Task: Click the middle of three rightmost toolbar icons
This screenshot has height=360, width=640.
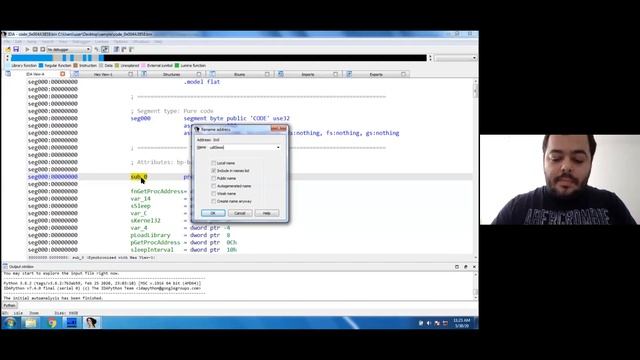Action: pos(124,49)
